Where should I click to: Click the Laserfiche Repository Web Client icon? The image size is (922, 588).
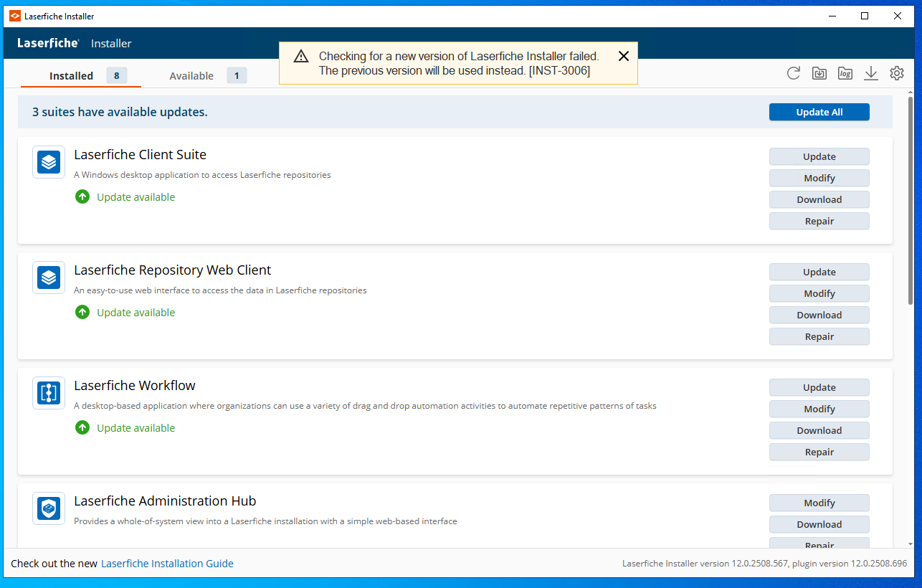coord(49,278)
